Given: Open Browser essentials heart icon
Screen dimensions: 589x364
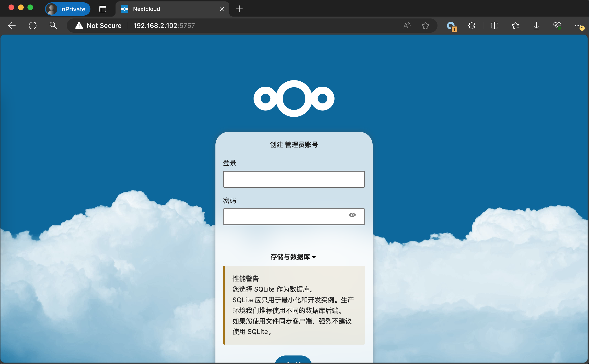Looking at the screenshot, I should click(557, 26).
